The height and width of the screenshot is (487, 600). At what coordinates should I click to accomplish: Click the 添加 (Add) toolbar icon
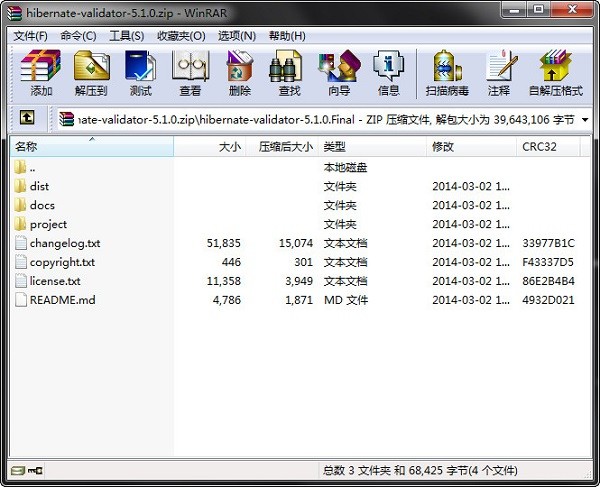[x=41, y=66]
